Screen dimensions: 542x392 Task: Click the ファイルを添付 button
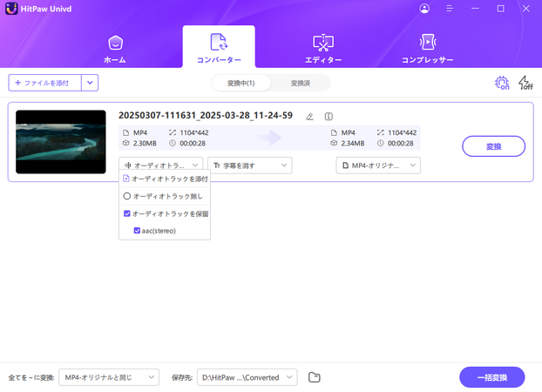(45, 83)
